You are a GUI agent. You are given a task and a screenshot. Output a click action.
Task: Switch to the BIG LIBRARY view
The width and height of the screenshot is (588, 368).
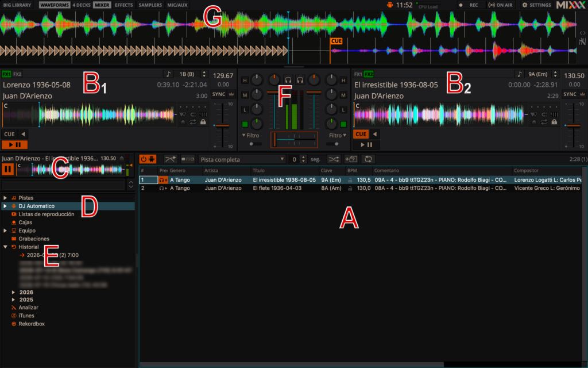[17, 5]
